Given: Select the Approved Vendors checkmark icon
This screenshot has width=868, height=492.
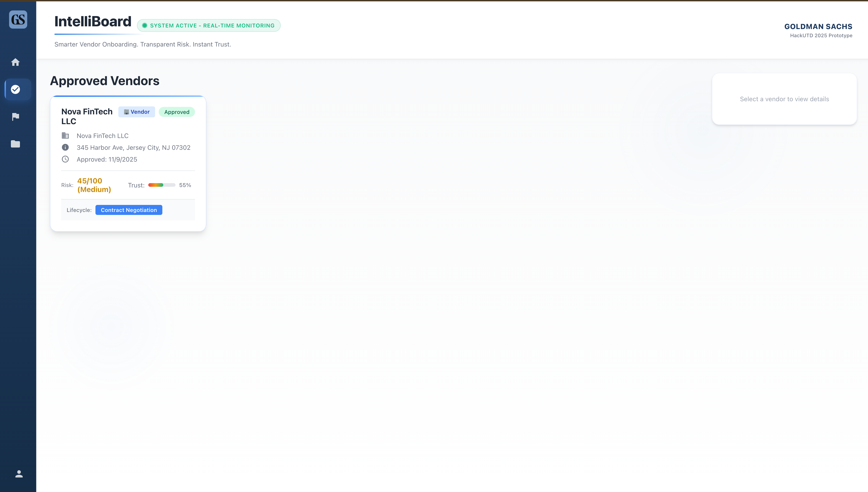Looking at the screenshot, I should (15, 89).
